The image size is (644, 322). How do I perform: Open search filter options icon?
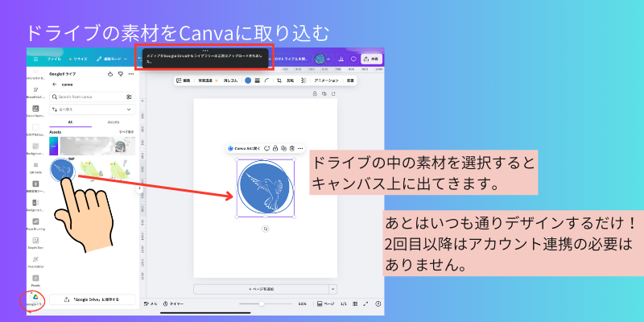[129, 97]
